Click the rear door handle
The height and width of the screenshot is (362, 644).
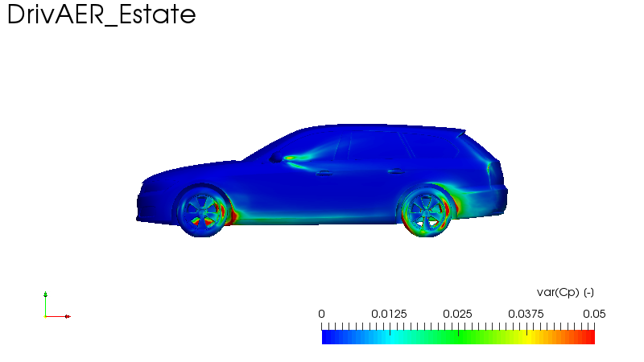coord(396,171)
